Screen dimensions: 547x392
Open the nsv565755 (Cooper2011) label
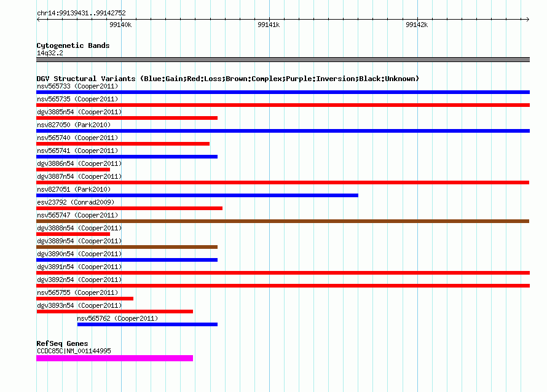point(77,292)
